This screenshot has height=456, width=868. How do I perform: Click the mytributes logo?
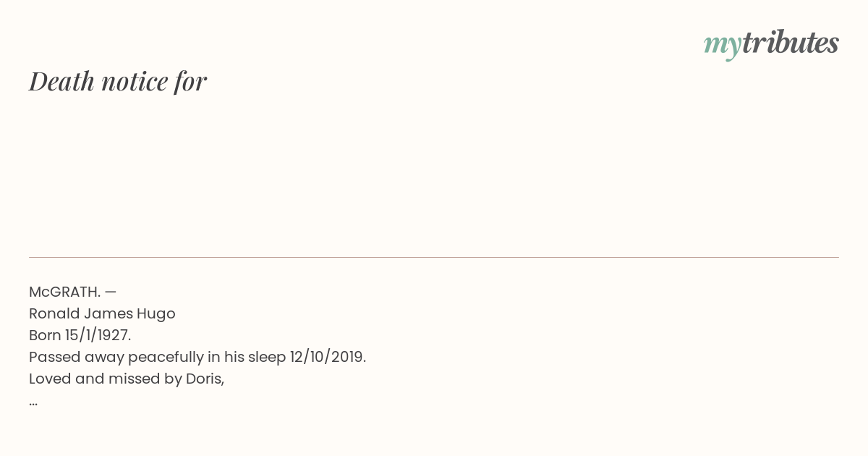[771, 44]
